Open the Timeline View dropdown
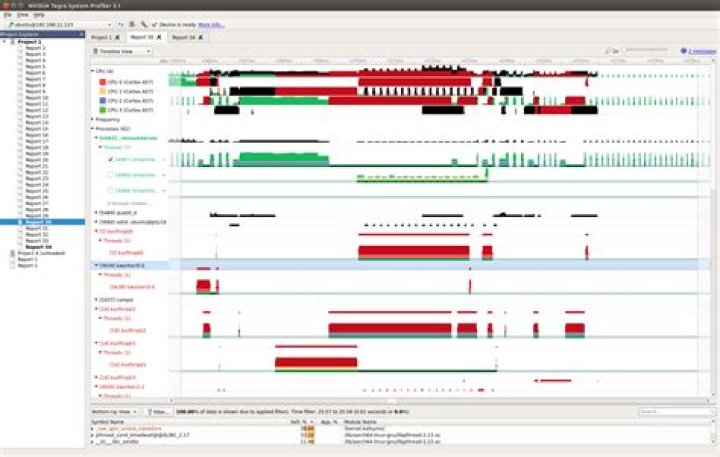This screenshot has height=457, width=720. (x=122, y=51)
